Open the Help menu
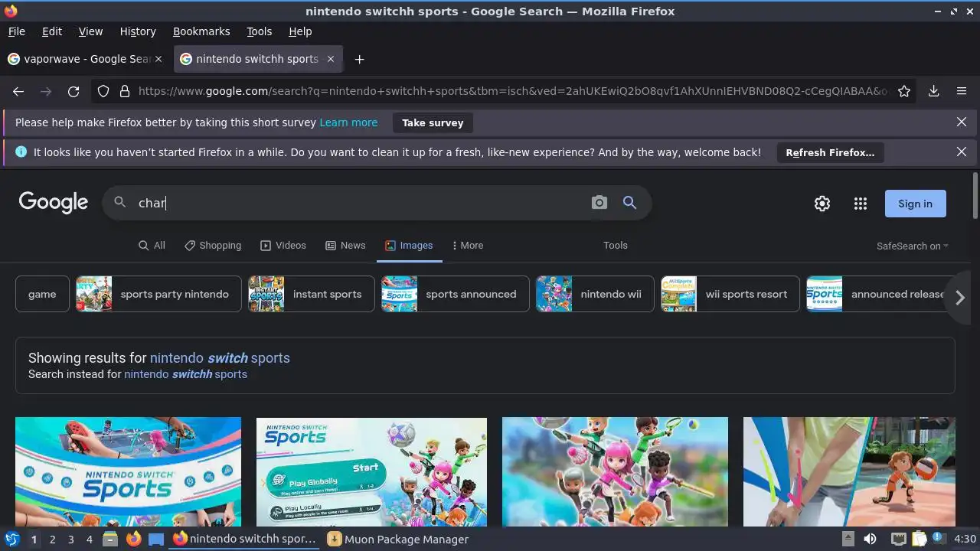The image size is (980, 551). tap(300, 31)
